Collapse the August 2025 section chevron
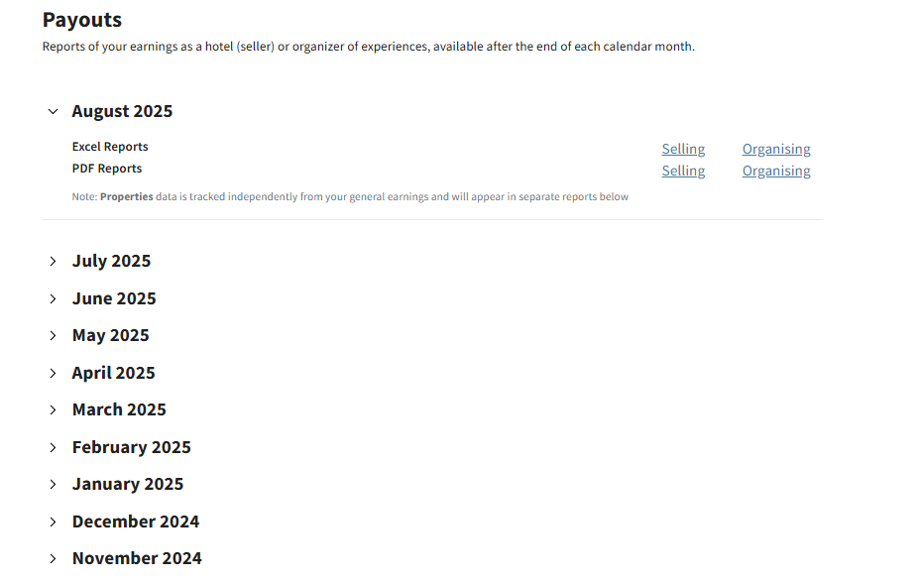This screenshot has width=924, height=581. (53, 112)
